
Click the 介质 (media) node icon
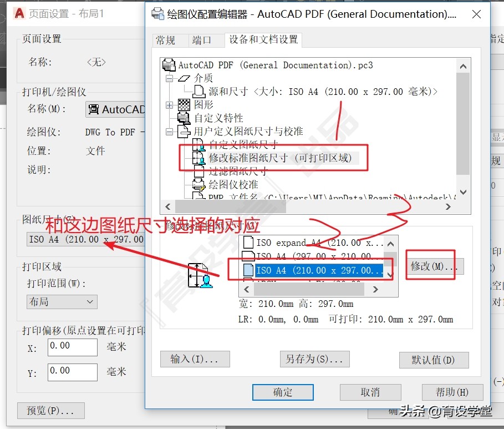(x=185, y=78)
